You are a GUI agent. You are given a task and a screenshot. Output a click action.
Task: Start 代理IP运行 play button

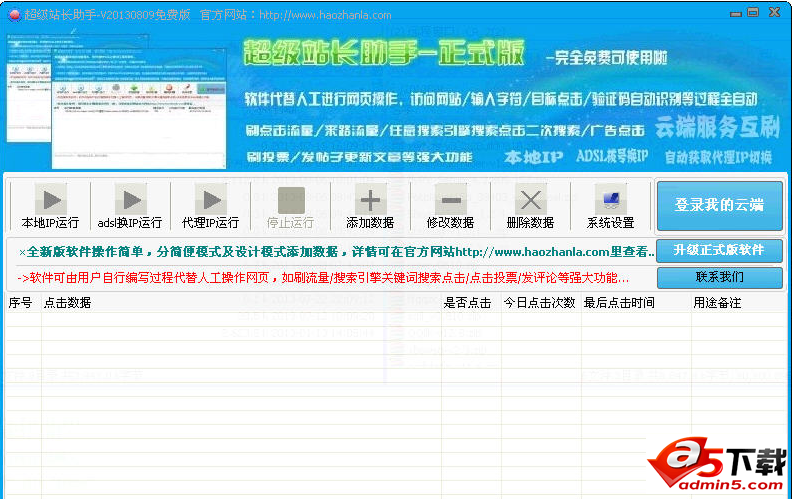coord(211,201)
